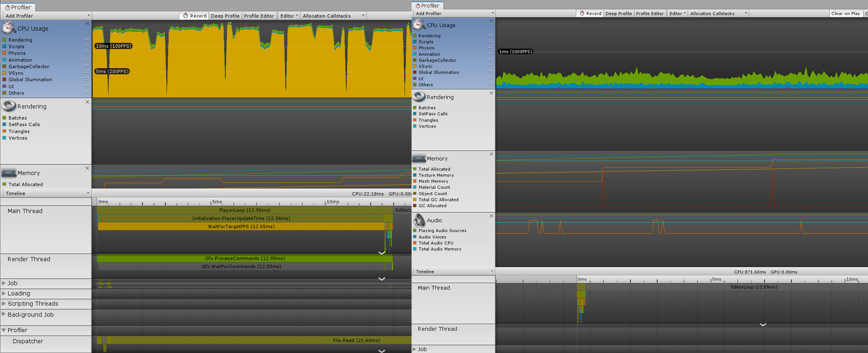Click the Memory chip icon in left Profiler

click(9, 173)
